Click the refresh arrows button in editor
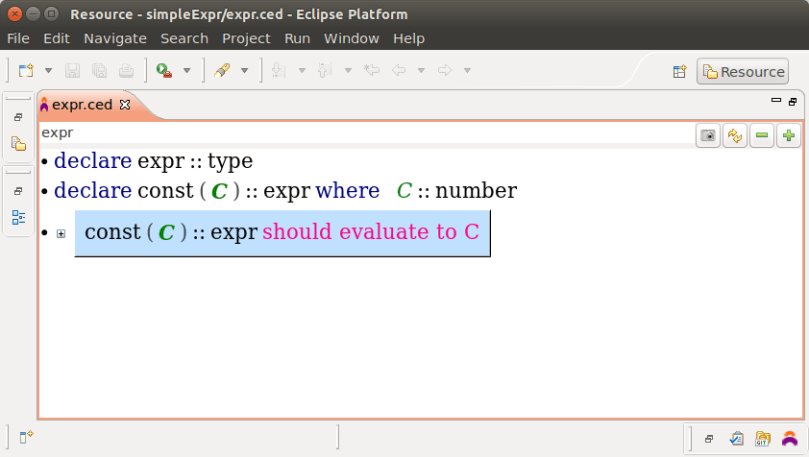This screenshot has width=809, height=457. (735, 136)
